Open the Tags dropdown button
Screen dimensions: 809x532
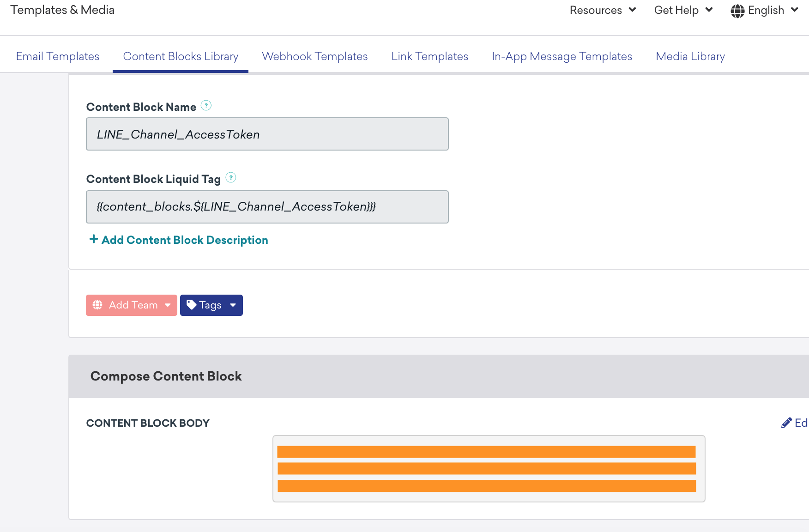[211, 305]
